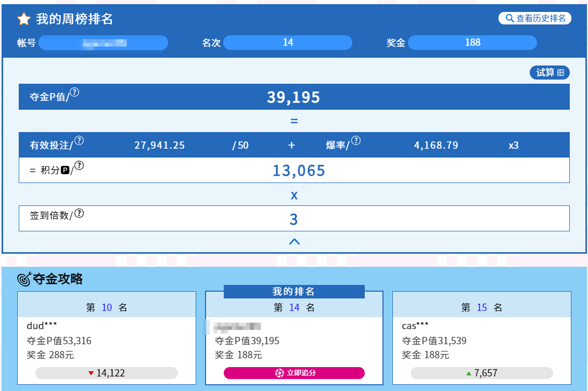Select the 第 10 名 ranking card header
588x391 pixels.
[107, 307]
